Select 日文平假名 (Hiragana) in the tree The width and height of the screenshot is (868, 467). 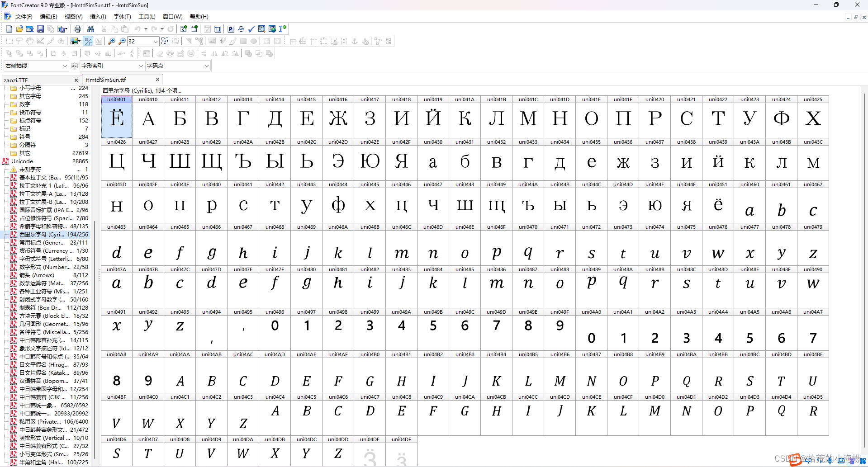(44, 365)
